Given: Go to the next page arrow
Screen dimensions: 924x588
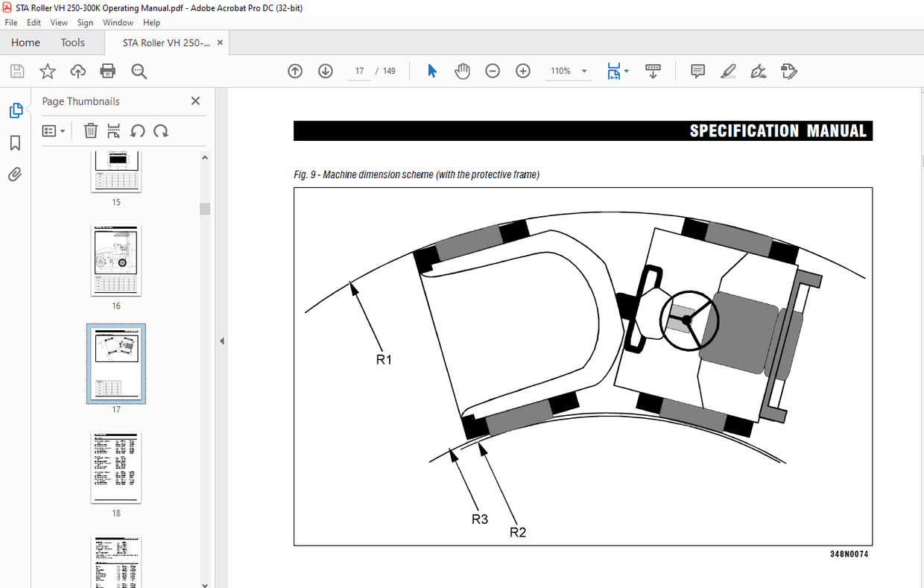Looking at the screenshot, I should point(326,71).
